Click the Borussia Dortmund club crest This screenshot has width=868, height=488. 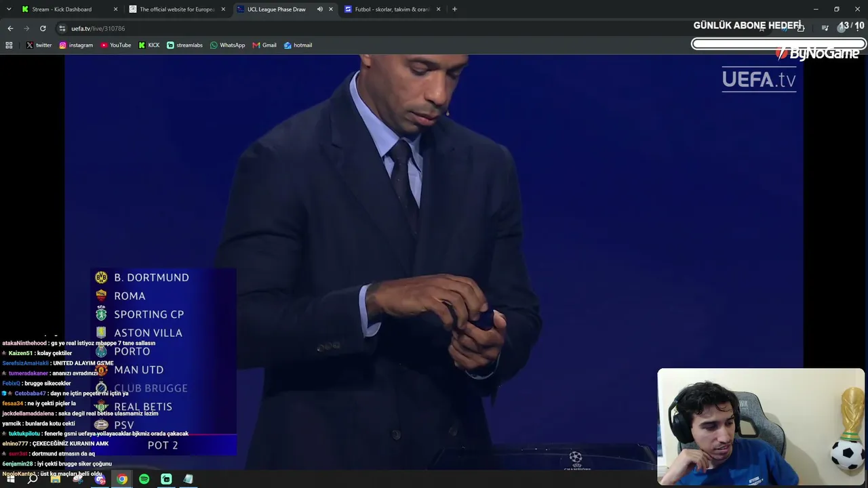[101, 277]
